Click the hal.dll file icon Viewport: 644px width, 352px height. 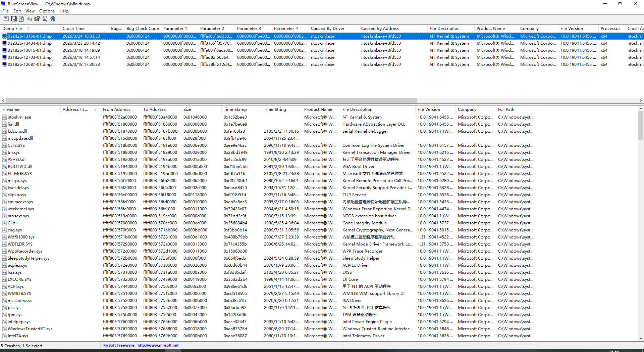tap(4, 124)
